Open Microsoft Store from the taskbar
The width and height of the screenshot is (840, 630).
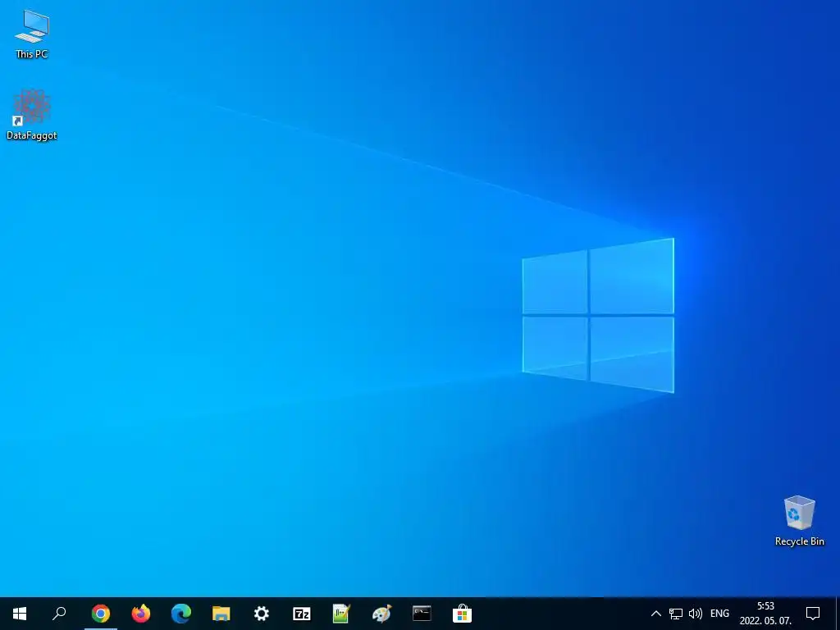tap(463, 614)
